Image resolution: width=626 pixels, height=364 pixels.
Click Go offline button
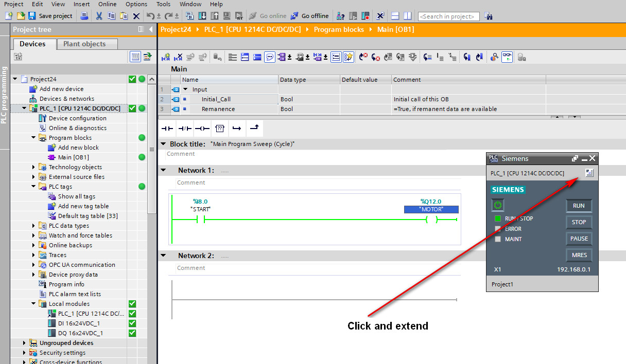pos(309,16)
